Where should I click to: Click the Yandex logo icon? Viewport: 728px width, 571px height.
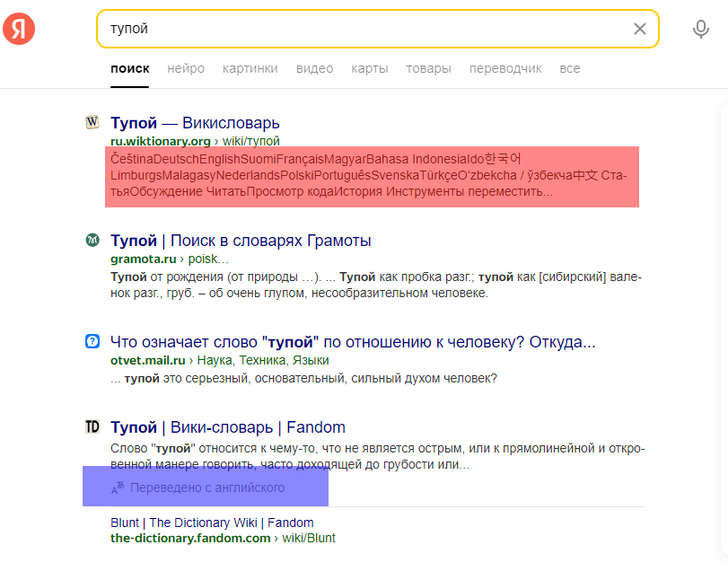tap(19, 29)
